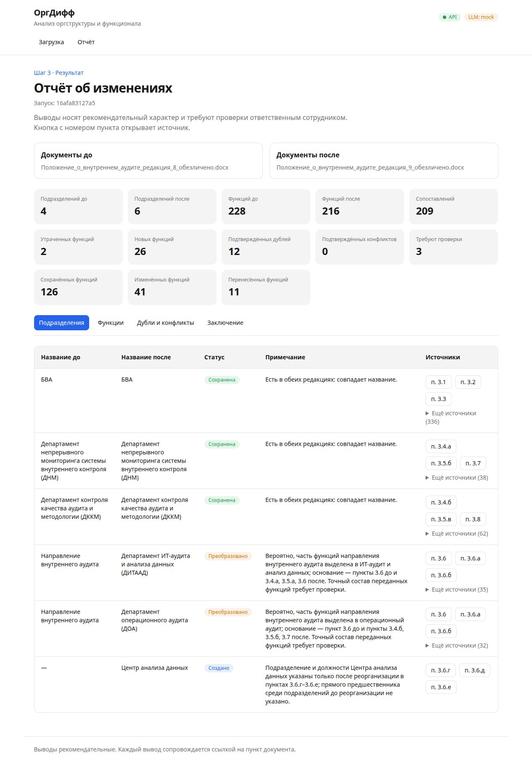Viewport: 532px width, 762px height.
Task: Click the LLM: mock badge
Action: pos(481,17)
